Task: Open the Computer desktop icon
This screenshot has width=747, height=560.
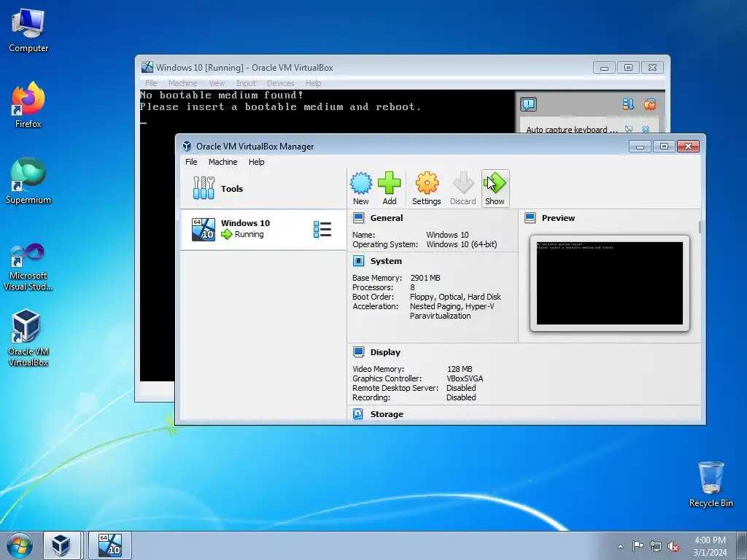Action: tap(28, 29)
